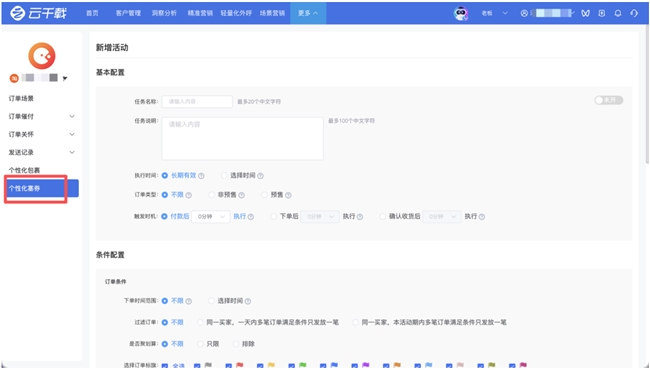Click help icon beside 不限 in 订单类型
The width and height of the screenshot is (650, 370).
pyautogui.click(x=189, y=195)
